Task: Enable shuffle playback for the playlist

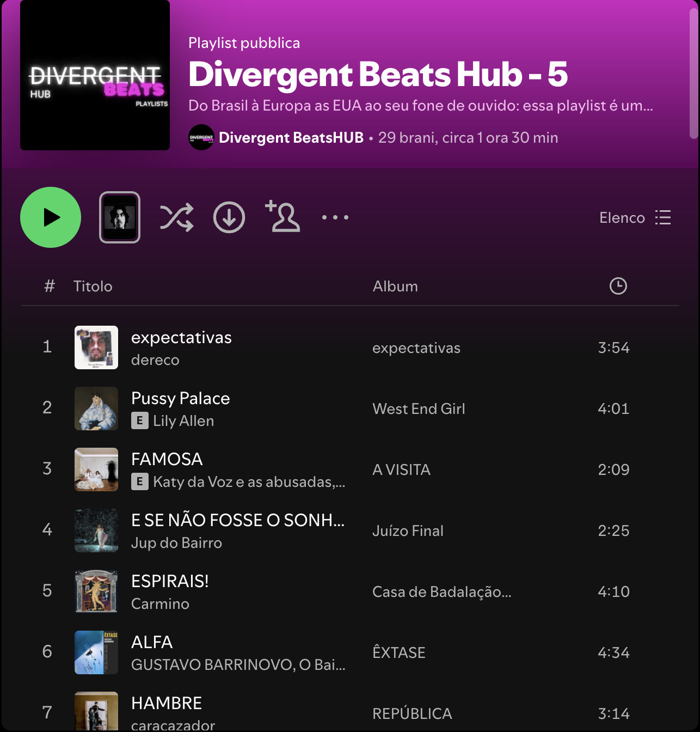Action: click(x=176, y=217)
